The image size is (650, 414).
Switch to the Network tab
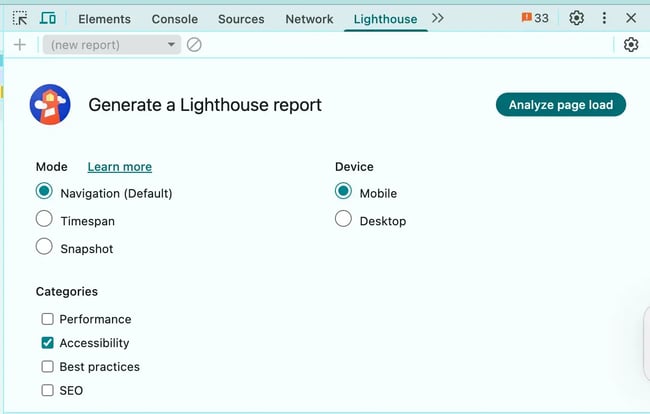click(309, 19)
